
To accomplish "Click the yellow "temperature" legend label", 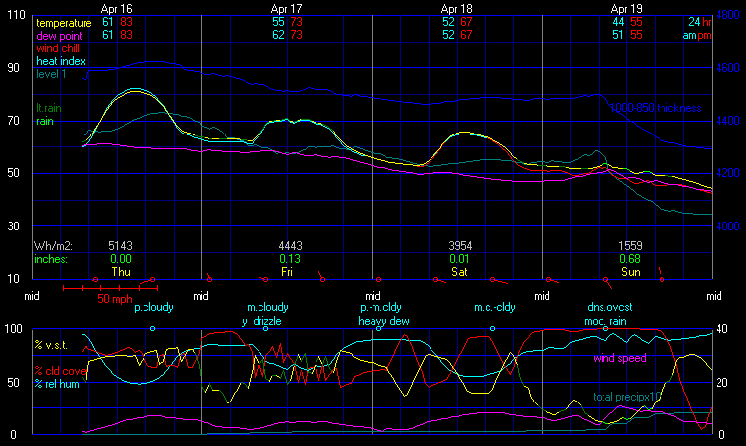I will coord(64,23).
